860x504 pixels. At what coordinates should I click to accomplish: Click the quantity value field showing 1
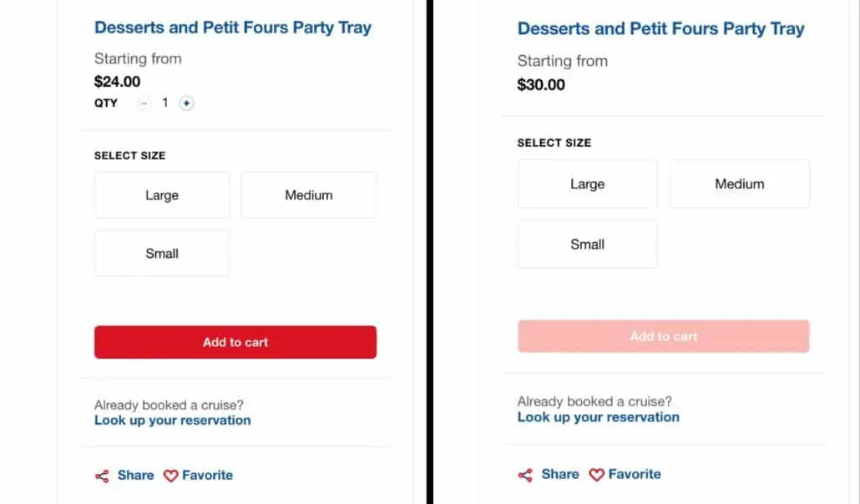(165, 103)
